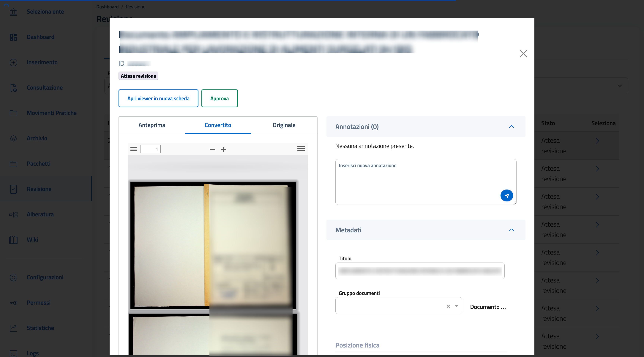
Task: Toggle the PDF viewer sidebar icon
Action: [x=134, y=149]
